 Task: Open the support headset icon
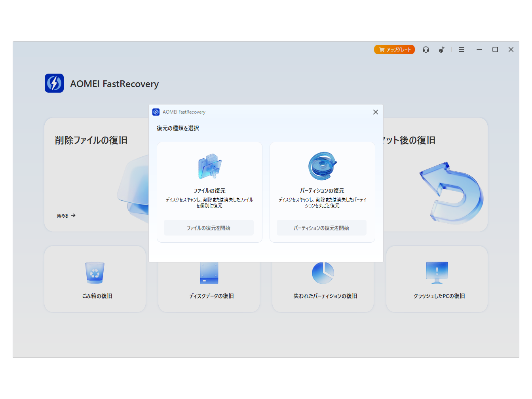click(426, 49)
